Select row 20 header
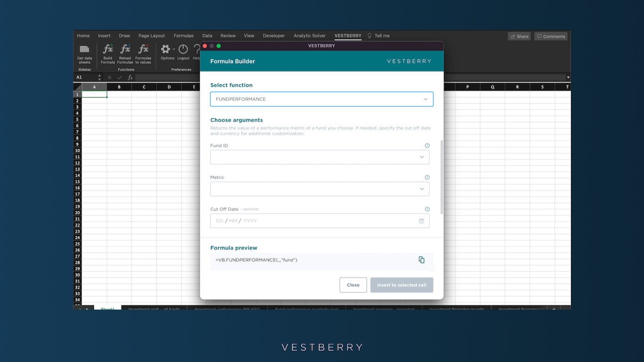Viewport: 644px width, 362px height. (77, 213)
